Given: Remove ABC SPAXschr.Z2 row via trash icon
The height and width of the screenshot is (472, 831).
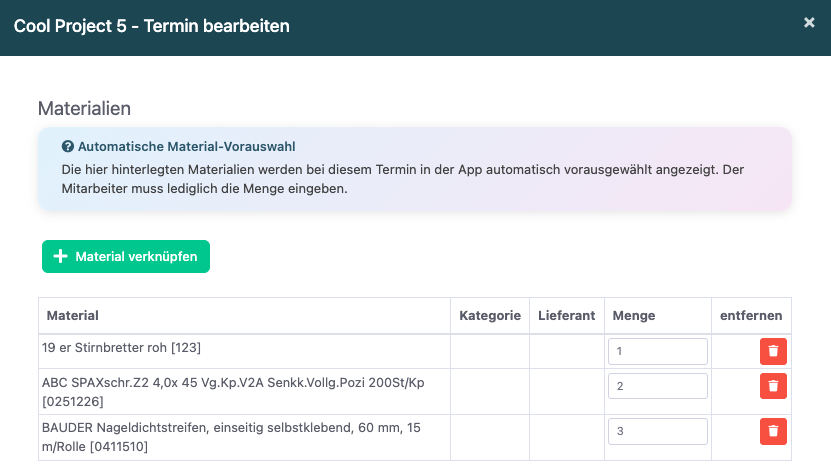Looking at the screenshot, I should pyautogui.click(x=773, y=386).
